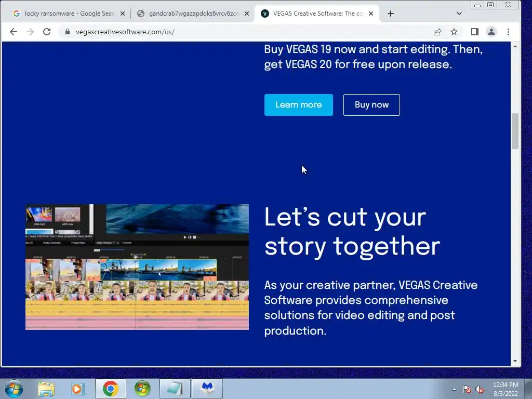
Task: Open the notepad taskbar window
Action: [x=175, y=389]
